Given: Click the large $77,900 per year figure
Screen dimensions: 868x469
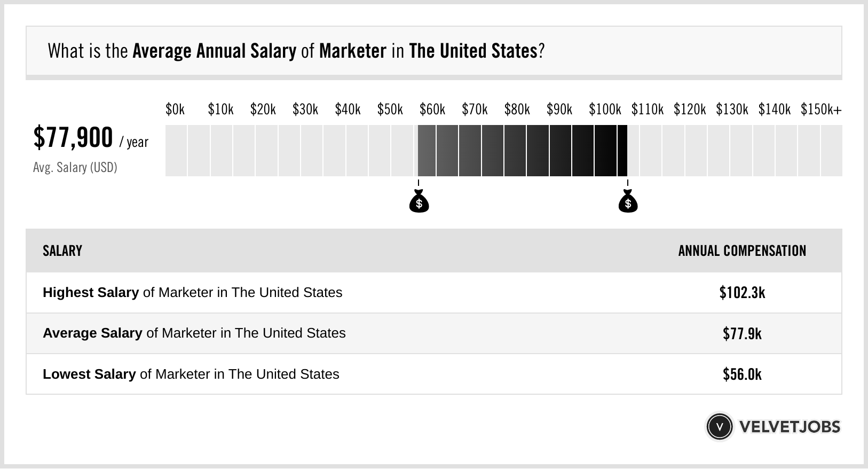Looking at the screenshot, I should pos(74,138).
